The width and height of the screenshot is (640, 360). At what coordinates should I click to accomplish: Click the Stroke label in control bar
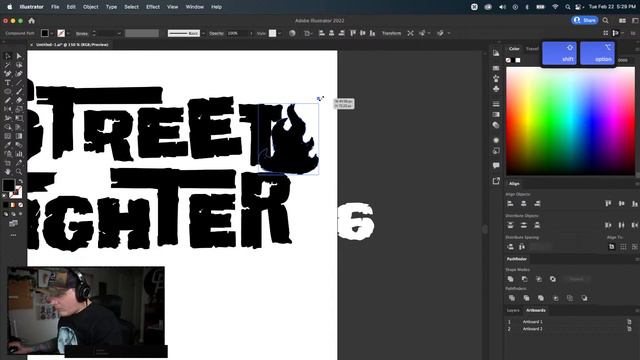pos(82,33)
